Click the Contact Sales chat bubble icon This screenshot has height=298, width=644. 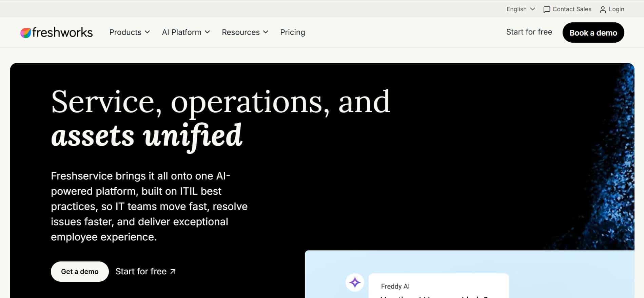(547, 9)
